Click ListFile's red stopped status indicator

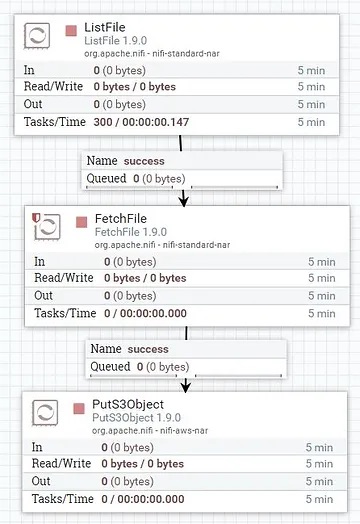pyautogui.click(x=71, y=31)
